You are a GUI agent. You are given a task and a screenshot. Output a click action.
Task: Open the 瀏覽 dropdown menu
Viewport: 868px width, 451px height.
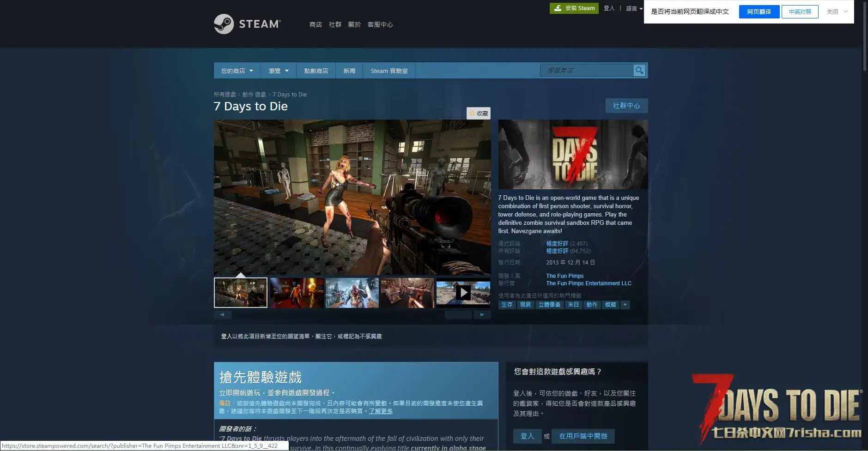[x=279, y=71]
